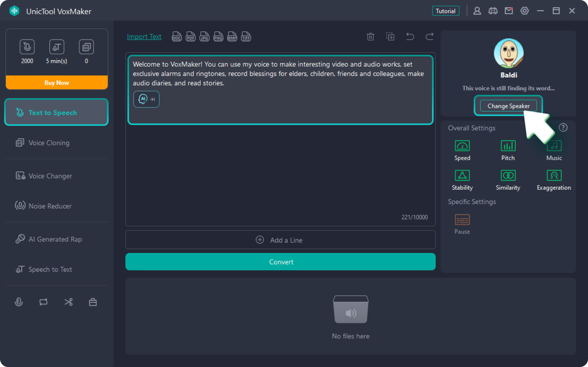This screenshot has width=588, height=367.
Task: Open the Similarity setting
Action: tap(508, 180)
